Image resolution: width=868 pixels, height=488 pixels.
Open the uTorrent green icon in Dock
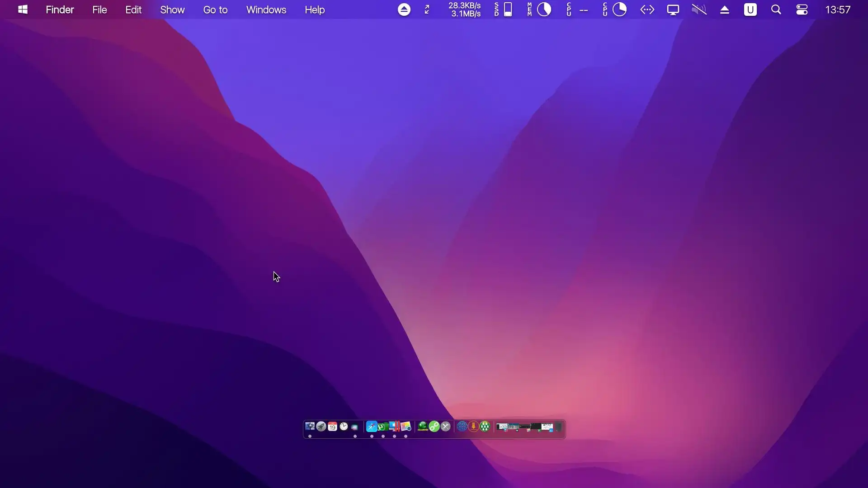[383, 427]
